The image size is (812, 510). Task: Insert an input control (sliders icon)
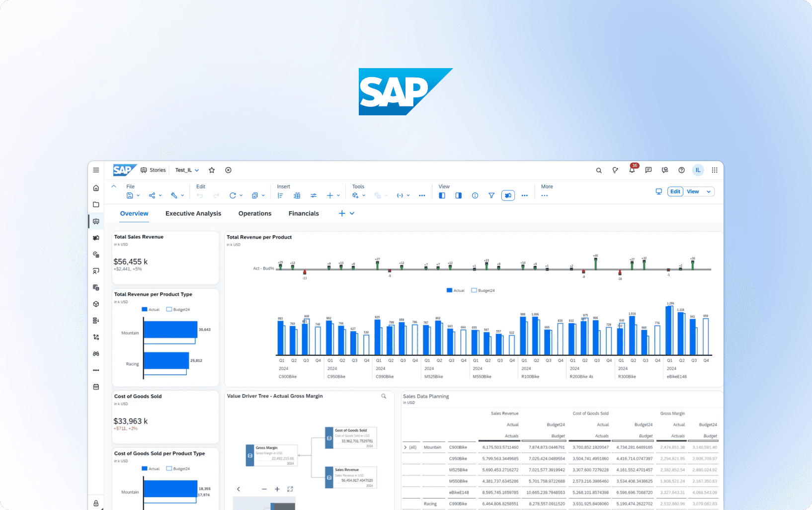coord(314,195)
